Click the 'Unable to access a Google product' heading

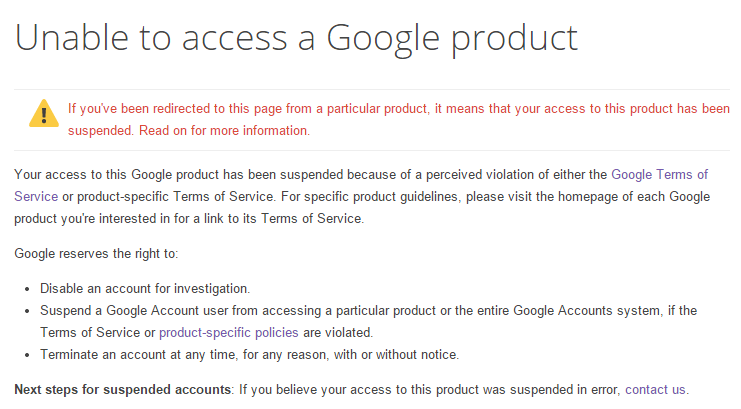pos(296,38)
